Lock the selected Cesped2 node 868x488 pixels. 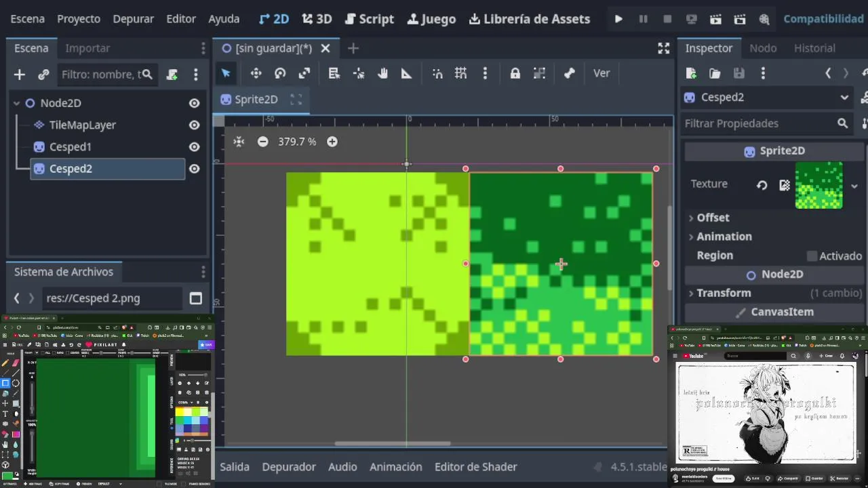515,73
